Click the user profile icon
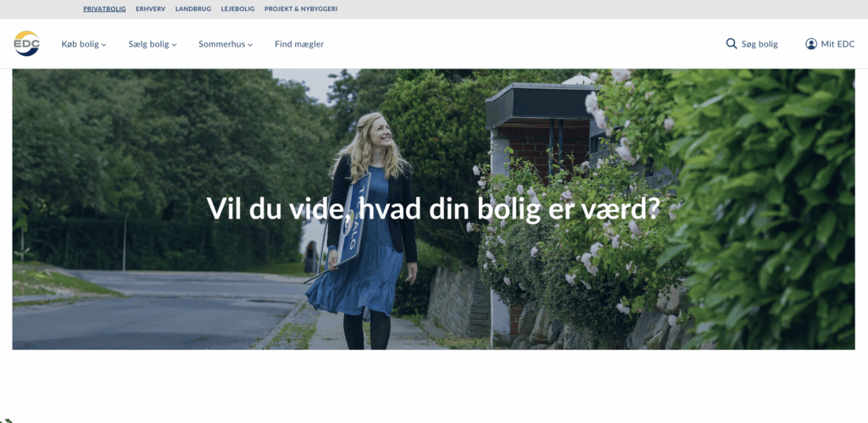Viewport: 868px width, 423px height. coord(811,44)
